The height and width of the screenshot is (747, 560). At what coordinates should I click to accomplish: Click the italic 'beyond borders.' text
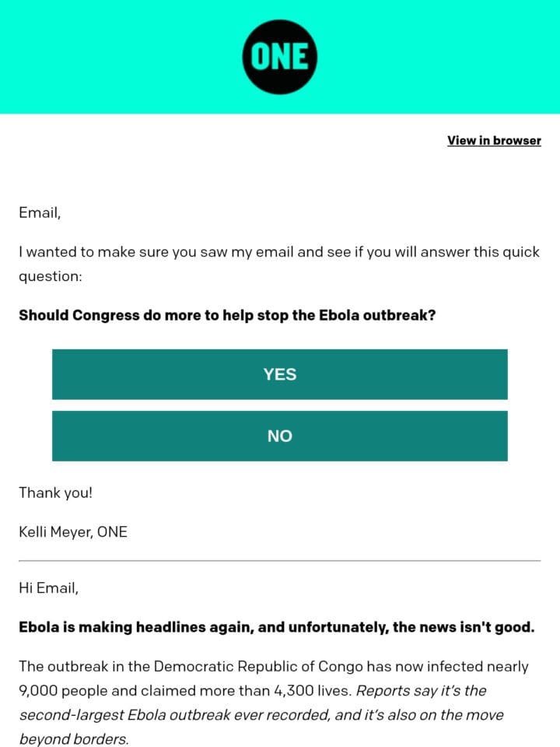coord(74,739)
